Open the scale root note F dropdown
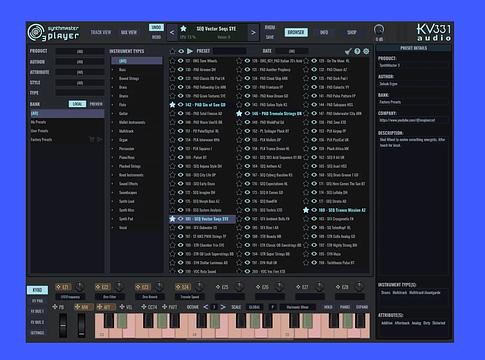Screen dimensions: 485x360 click(x=272, y=307)
